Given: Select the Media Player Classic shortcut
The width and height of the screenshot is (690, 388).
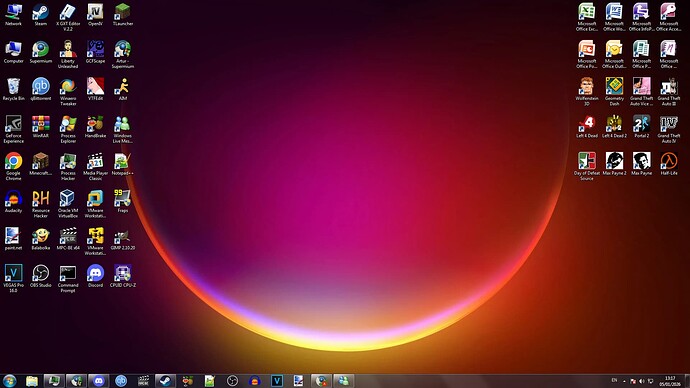Looking at the screenshot, I should (95, 167).
